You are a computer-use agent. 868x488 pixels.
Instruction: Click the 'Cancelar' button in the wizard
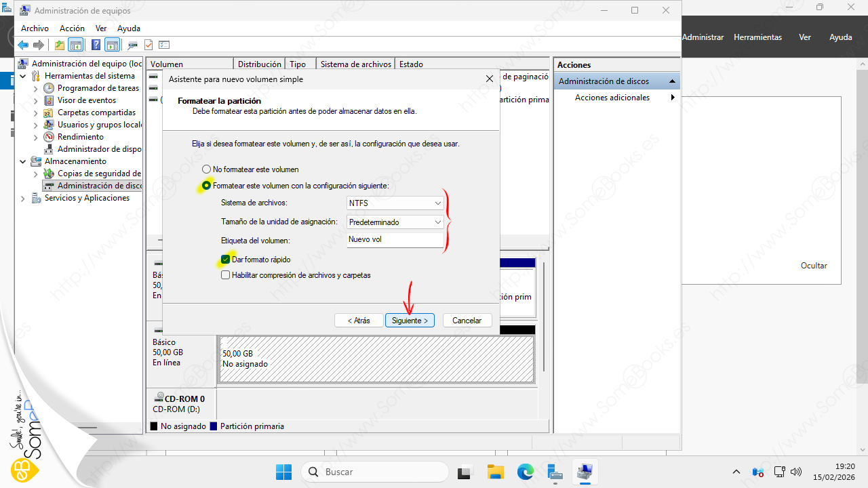click(467, 321)
